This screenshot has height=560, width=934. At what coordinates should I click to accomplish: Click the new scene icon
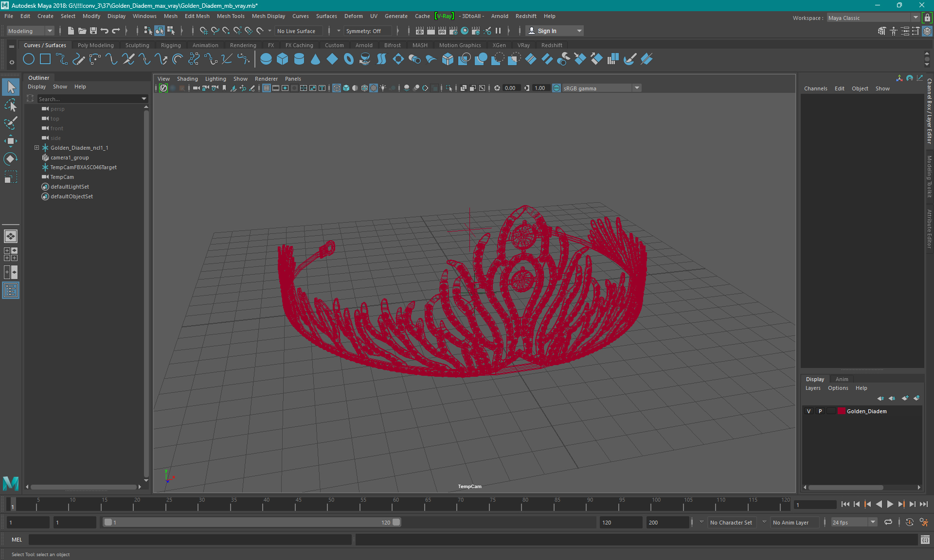(71, 31)
